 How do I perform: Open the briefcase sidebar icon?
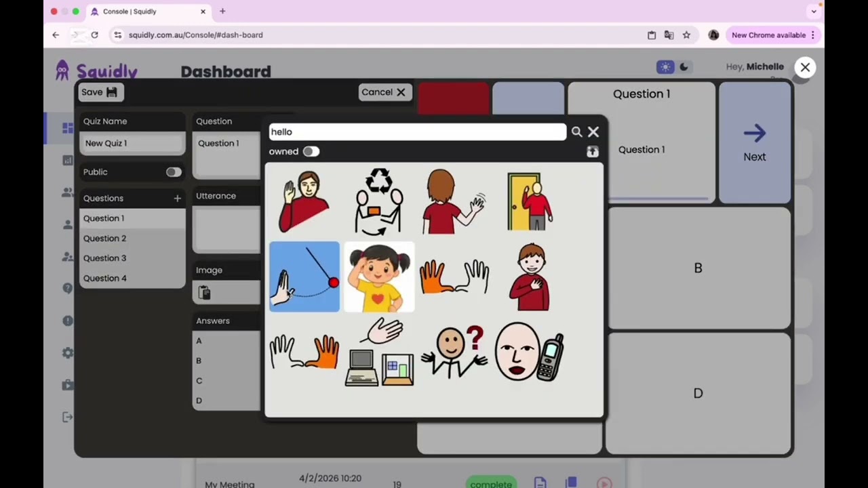tap(68, 385)
